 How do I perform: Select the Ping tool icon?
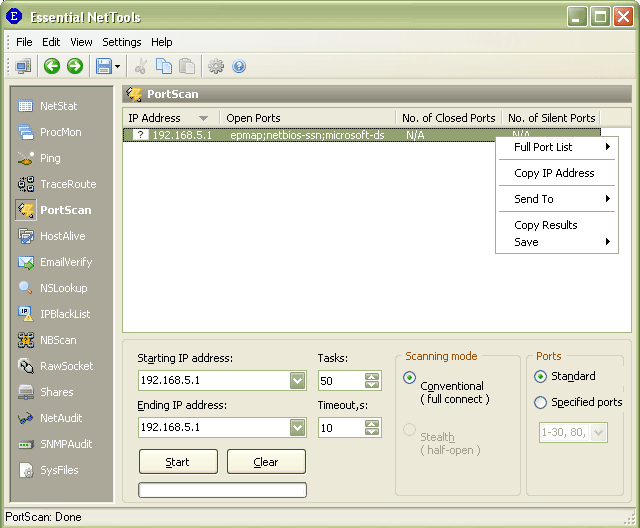(x=25, y=158)
